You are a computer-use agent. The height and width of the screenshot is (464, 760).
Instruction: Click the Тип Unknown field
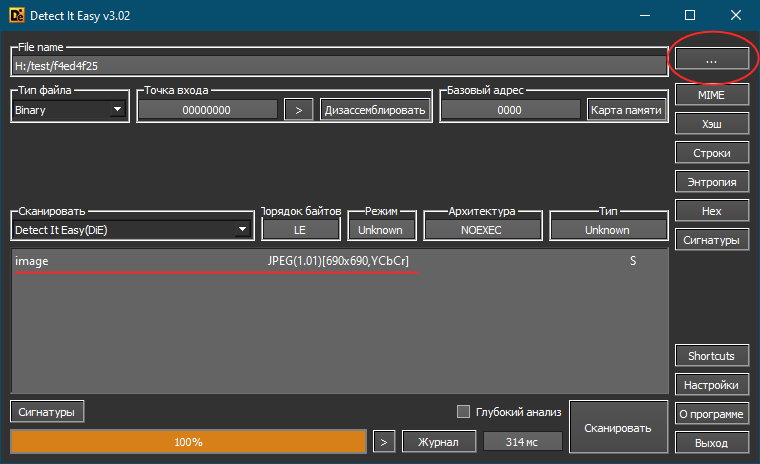[x=608, y=230]
